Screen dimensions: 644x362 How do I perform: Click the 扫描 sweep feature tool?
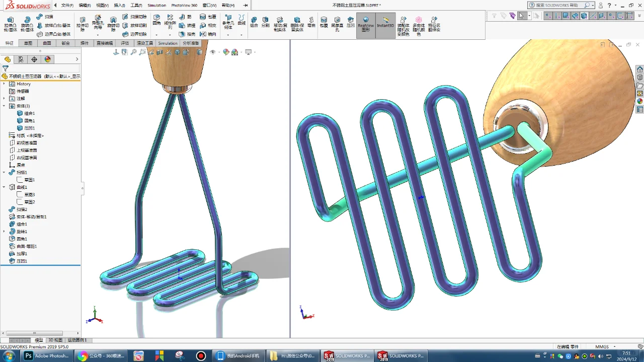coord(45,17)
